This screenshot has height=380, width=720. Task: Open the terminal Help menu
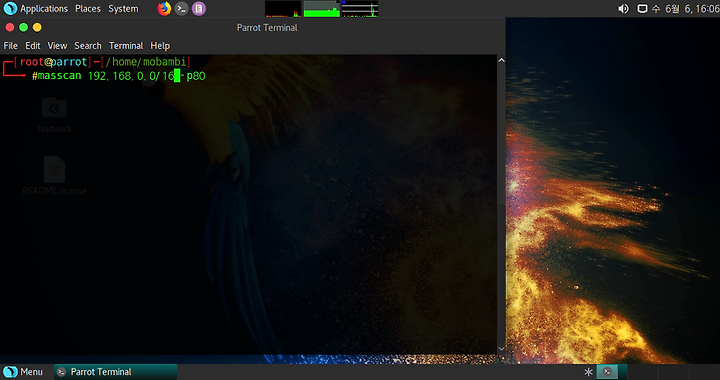click(160, 45)
